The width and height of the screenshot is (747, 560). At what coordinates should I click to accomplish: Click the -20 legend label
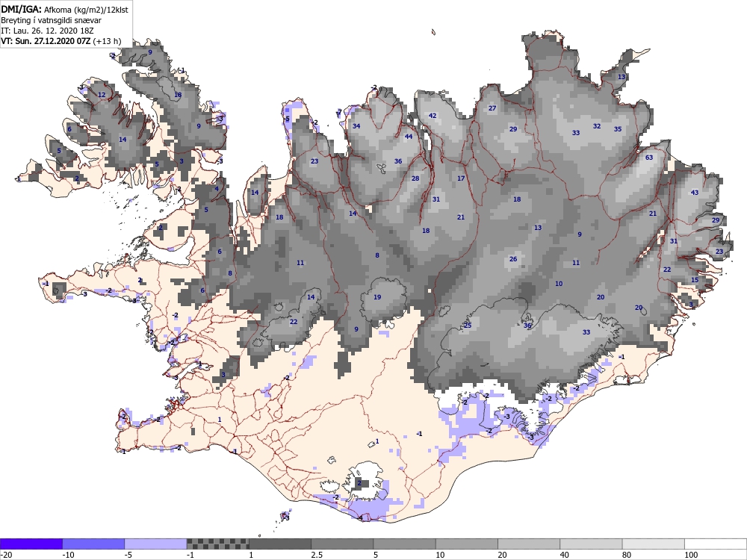(x=6, y=555)
